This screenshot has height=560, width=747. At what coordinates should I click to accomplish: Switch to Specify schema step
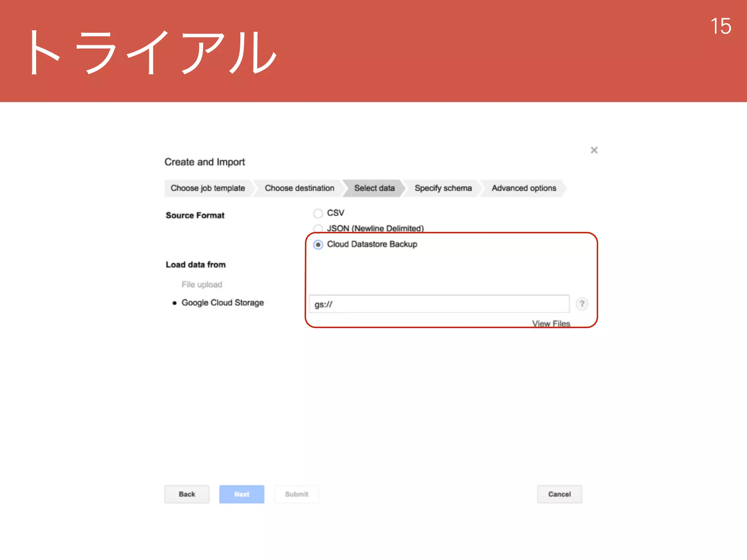click(443, 188)
